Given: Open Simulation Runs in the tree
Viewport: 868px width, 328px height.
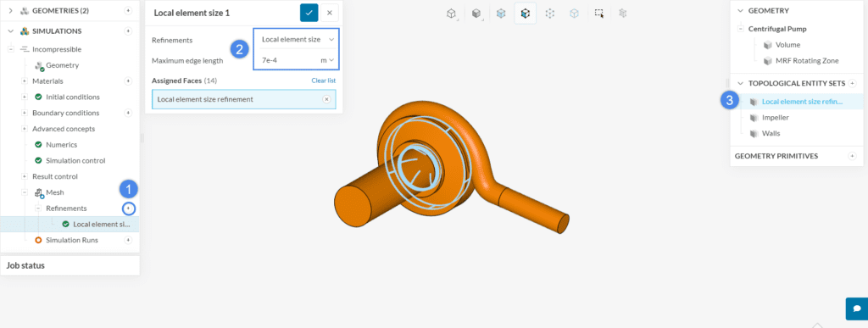Looking at the screenshot, I should pyautogui.click(x=72, y=240).
